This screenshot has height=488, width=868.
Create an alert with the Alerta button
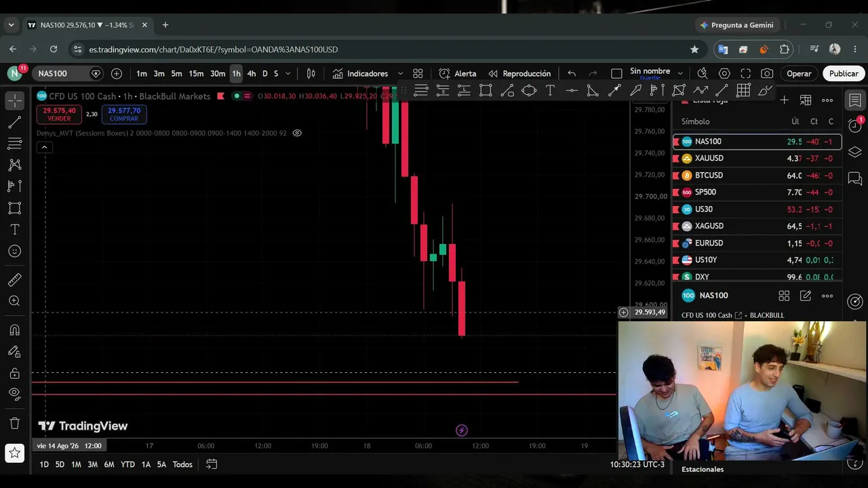[458, 73]
